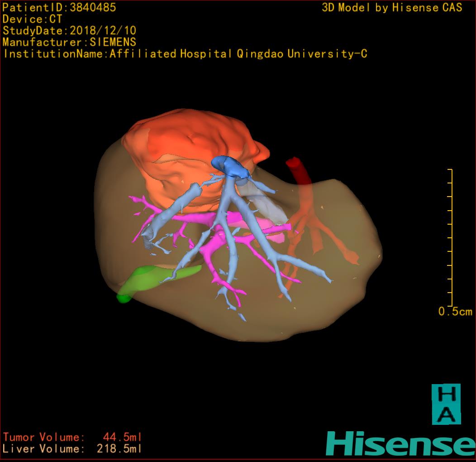The image size is (476, 462).
Task: Click the 0.5cm scale label
Action: [x=455, y=312]
